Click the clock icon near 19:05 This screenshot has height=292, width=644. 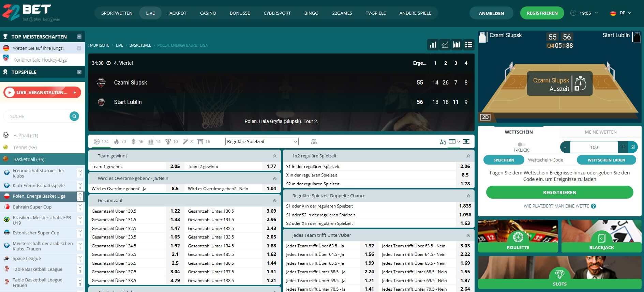573,13
